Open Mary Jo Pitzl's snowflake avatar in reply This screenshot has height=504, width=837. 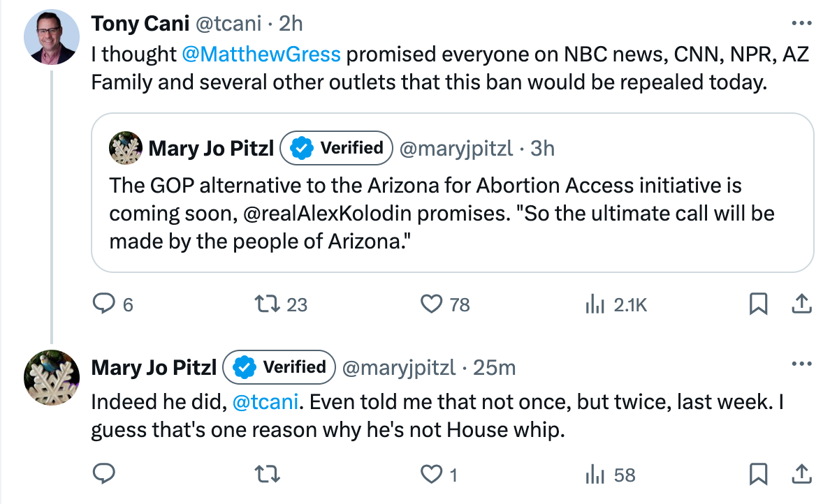click(51, 378)
